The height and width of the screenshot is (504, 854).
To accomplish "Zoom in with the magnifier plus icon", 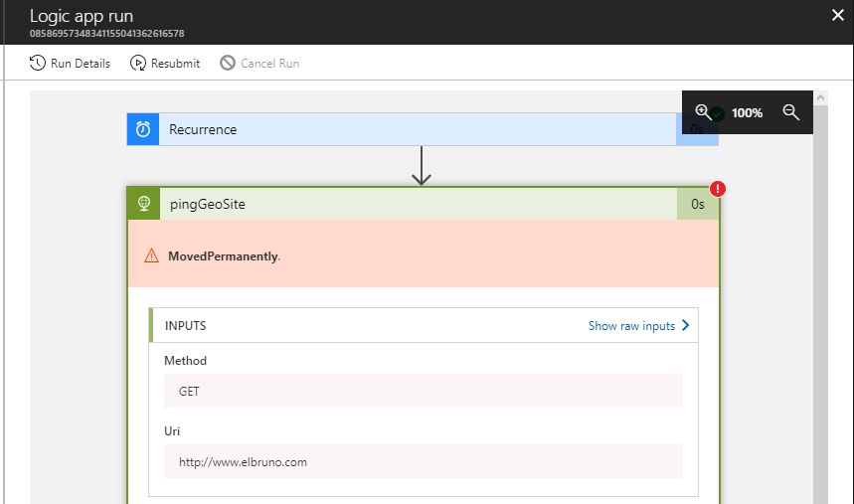I will pyautogui.click(x=703, y=112).
